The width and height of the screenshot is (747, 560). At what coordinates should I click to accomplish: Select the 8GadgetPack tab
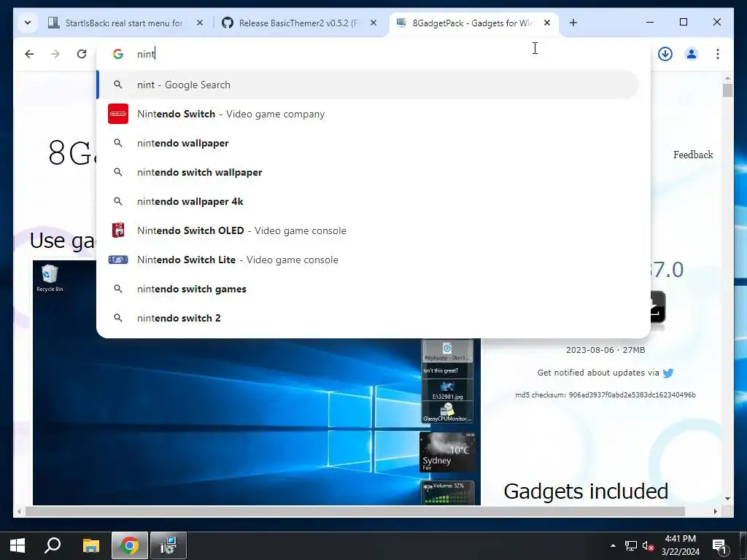tap(472, 23)
